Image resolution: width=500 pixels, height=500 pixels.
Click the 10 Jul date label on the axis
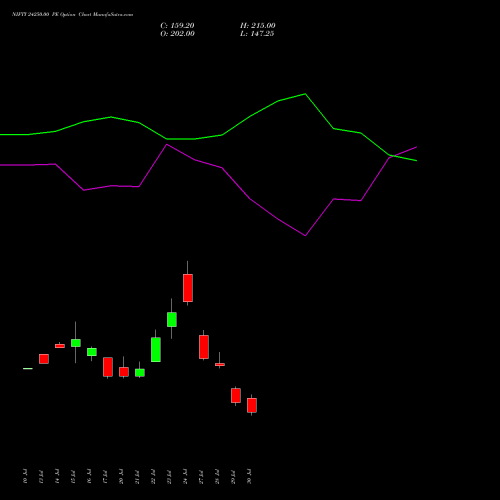(x=25, y=476)
